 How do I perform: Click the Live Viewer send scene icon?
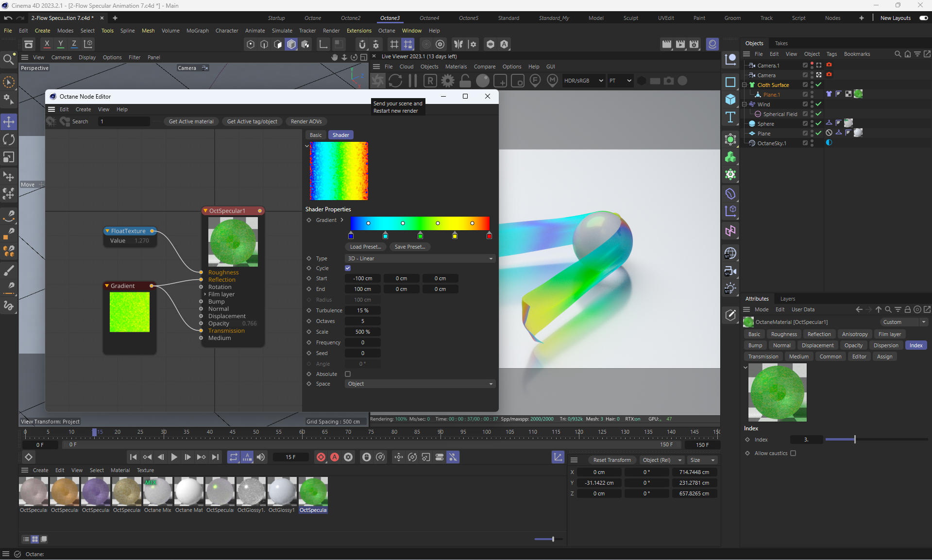pyautogui.click(x=378, y=81)
